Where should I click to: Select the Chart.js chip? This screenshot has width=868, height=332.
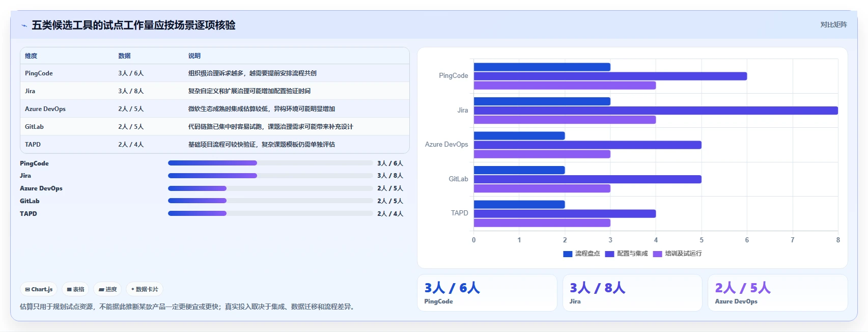click(39, 289)
